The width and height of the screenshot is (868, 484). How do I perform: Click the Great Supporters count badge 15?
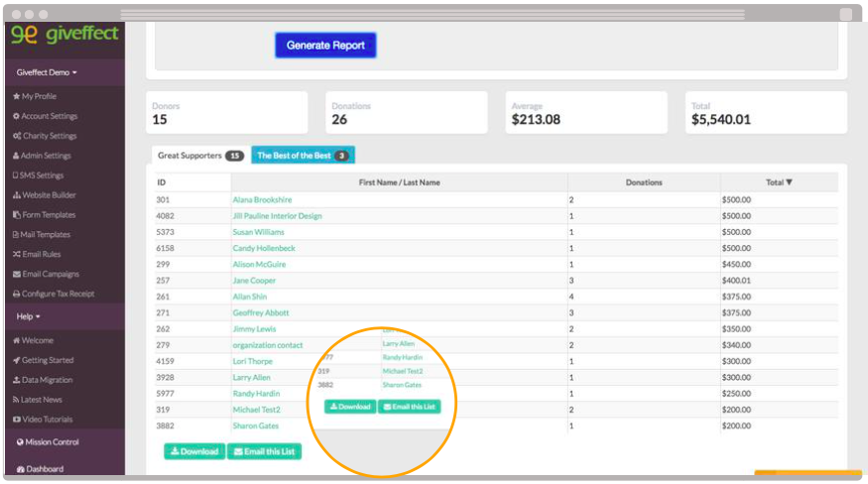[x=235, y=156]
